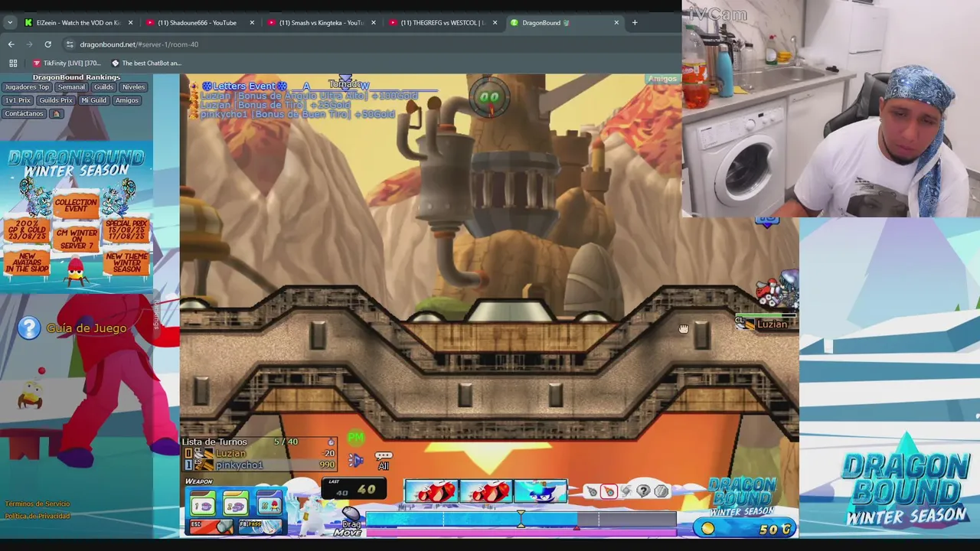The width and height of the screenshot is (980, 551).
Task: Open Guilds rankings
Action: pyautogui.click(x=103, y=87)
